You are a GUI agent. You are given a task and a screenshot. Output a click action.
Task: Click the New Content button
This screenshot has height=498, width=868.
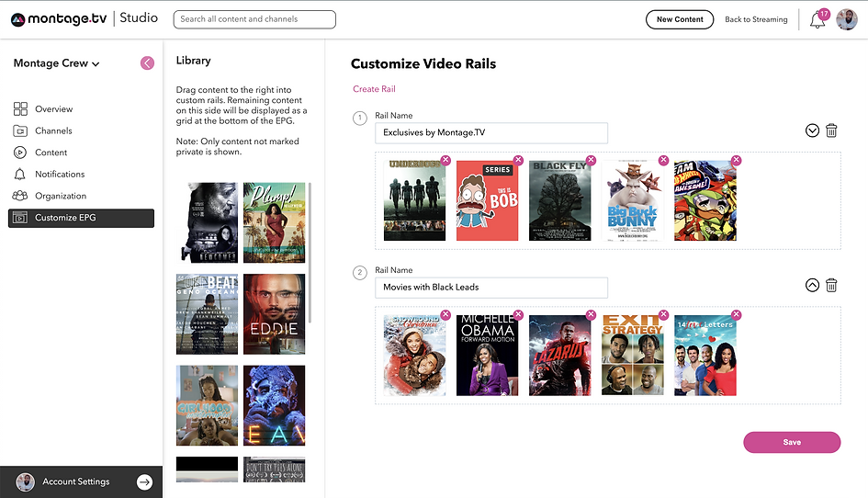[680, 19]
